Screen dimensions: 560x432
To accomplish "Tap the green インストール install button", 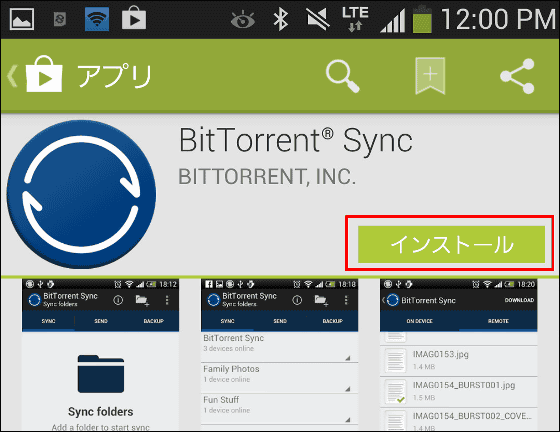I will (451, 244).
